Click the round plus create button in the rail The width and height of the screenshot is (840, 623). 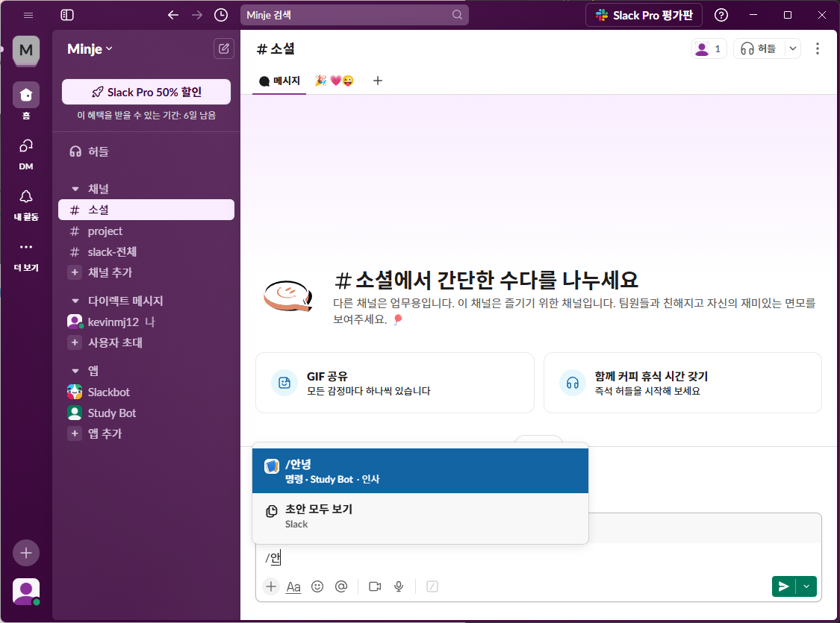[x=25, y=553]
